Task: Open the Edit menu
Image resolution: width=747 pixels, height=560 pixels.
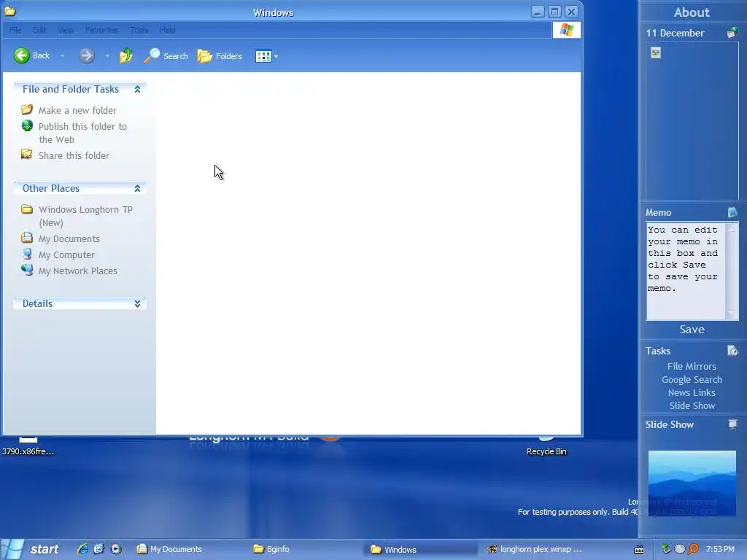Action: point(39,30)
